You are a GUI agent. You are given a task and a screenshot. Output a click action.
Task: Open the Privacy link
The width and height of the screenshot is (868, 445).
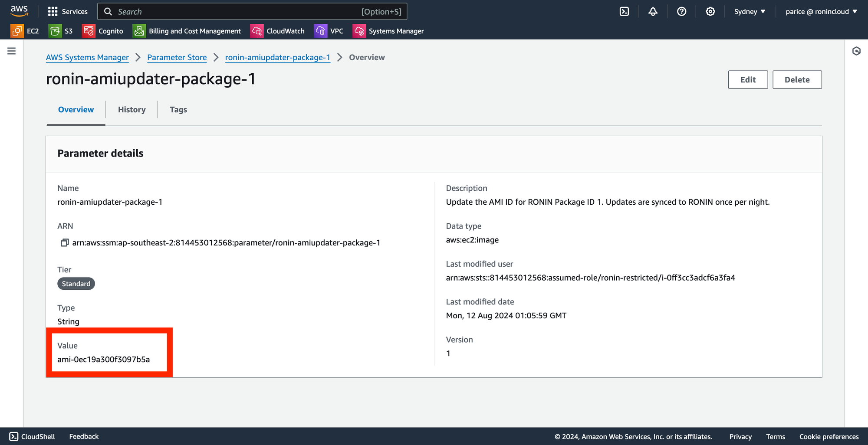740,437
